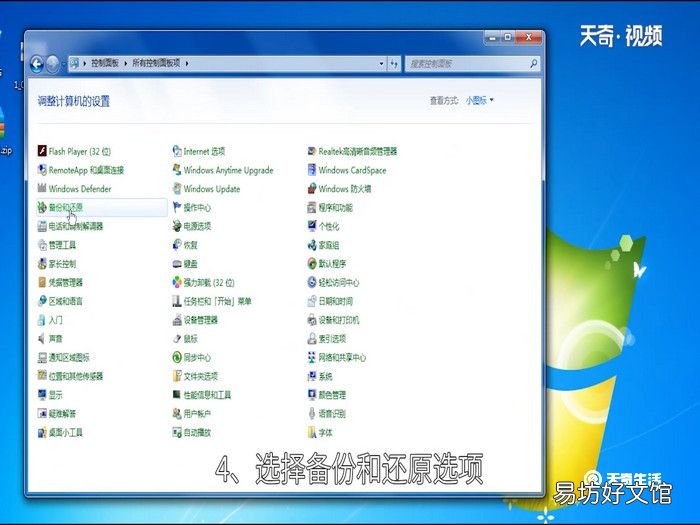Click the 管理工具 icon
The image size is (700, 525).
point(42,245)
